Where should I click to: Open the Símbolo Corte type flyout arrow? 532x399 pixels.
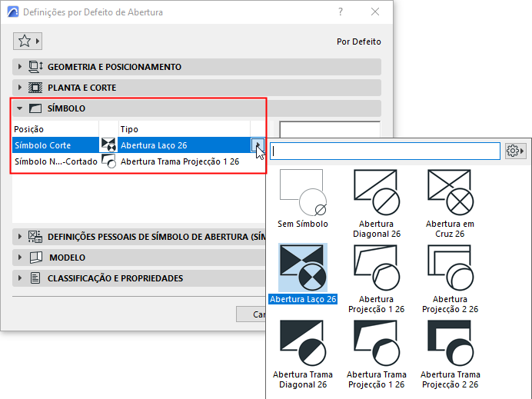[258, 145]
